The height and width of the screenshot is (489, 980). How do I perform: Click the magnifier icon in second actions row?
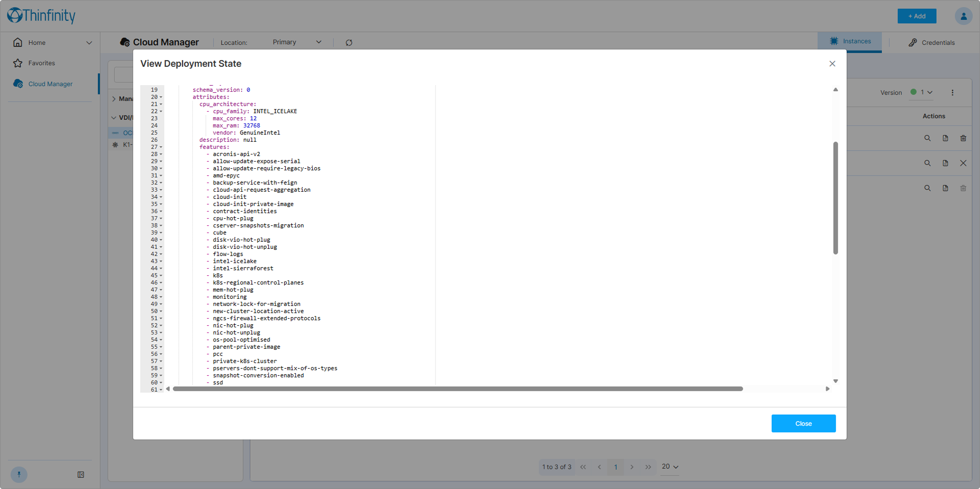coord(927,163)
